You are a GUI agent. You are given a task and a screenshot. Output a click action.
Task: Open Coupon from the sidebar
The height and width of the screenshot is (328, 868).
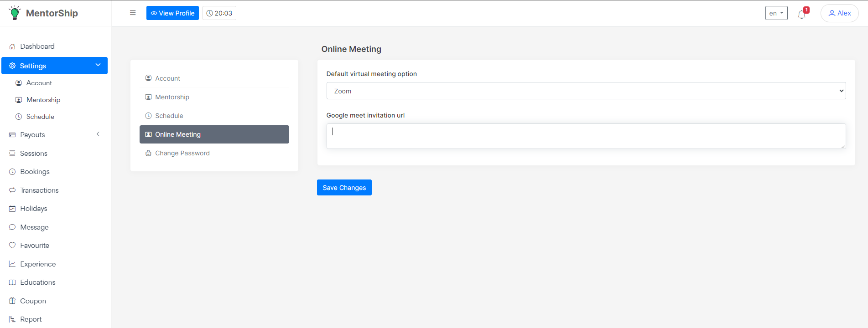33,301
